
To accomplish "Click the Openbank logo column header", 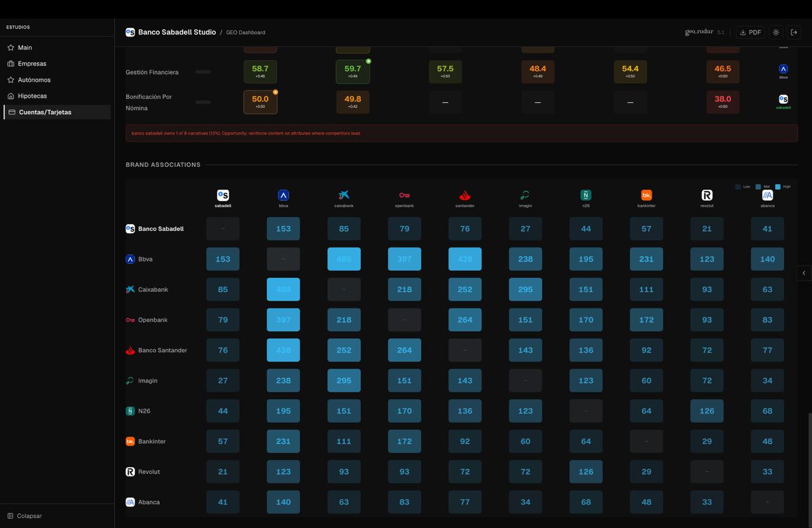I will (404, 195).
